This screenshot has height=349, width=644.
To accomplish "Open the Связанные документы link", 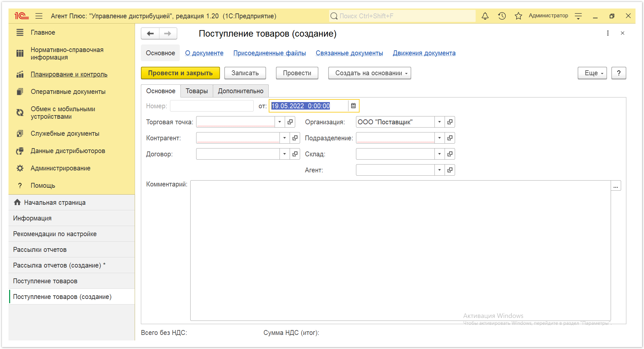I will pos(349,53).
